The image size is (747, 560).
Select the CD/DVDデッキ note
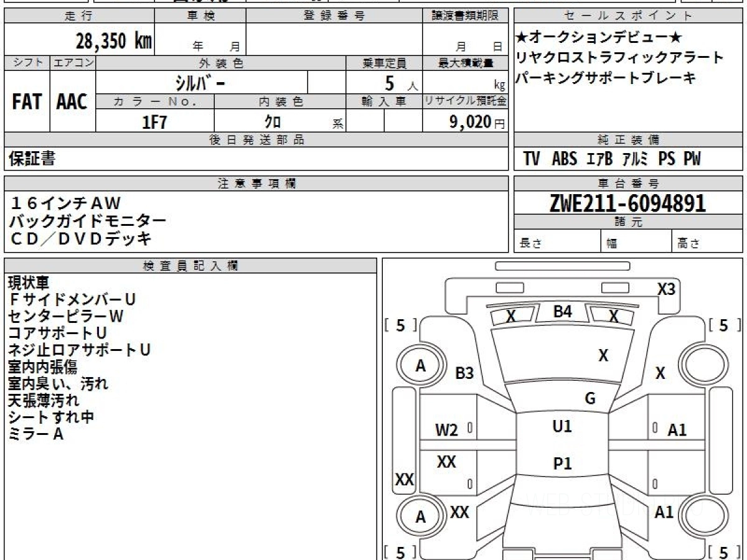[x=80, y=238]
